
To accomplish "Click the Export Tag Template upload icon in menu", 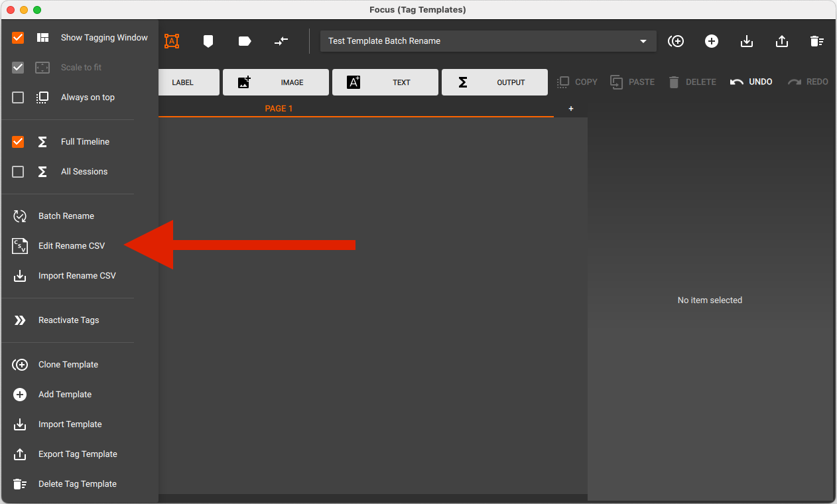I will pyautogui.click(x=20, y=454).
